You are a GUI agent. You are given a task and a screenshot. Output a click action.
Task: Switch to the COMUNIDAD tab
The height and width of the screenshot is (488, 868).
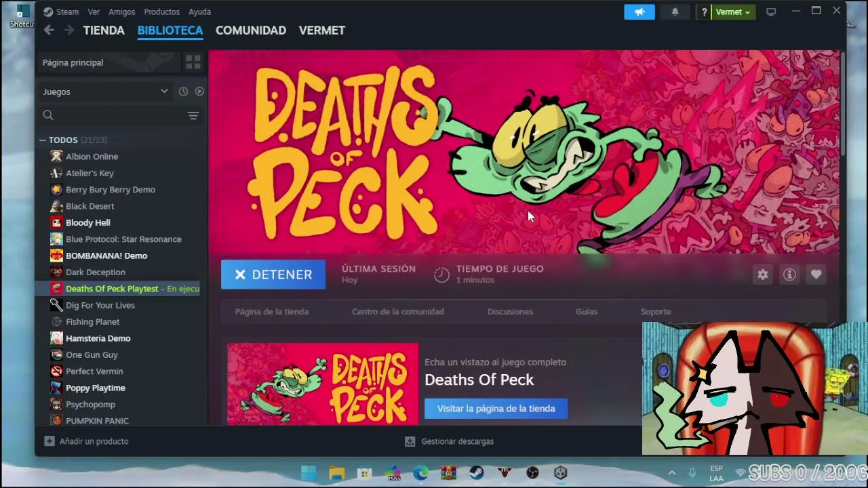coord(251,30)
